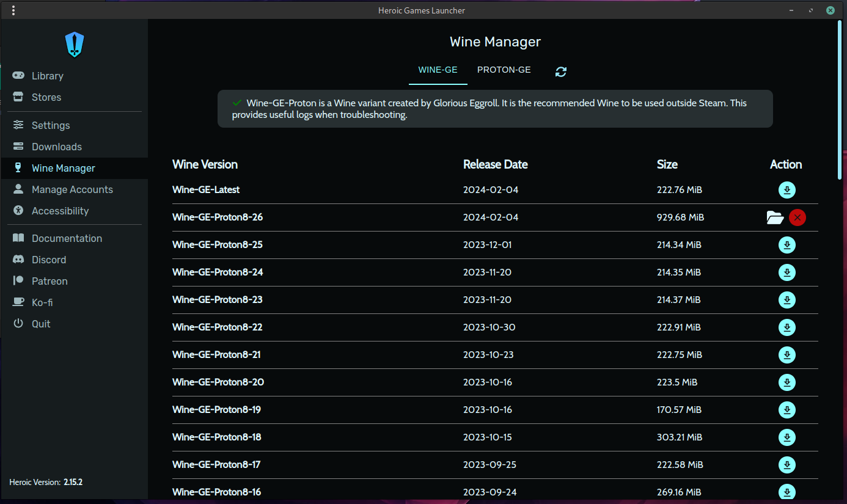Download Wine-GE-Proton8-21
This screenshot has width=847, height=504.
tap(787, 355)
